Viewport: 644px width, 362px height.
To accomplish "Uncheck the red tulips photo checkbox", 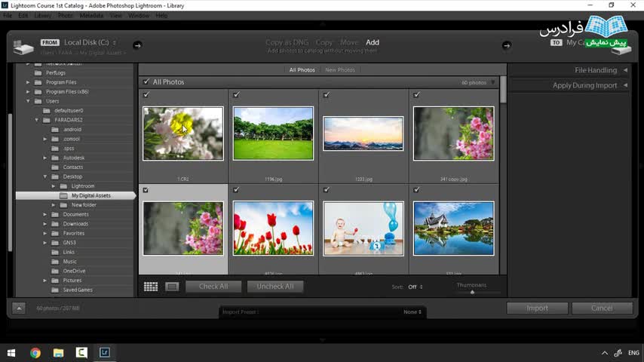I will (x=236, y=190).
